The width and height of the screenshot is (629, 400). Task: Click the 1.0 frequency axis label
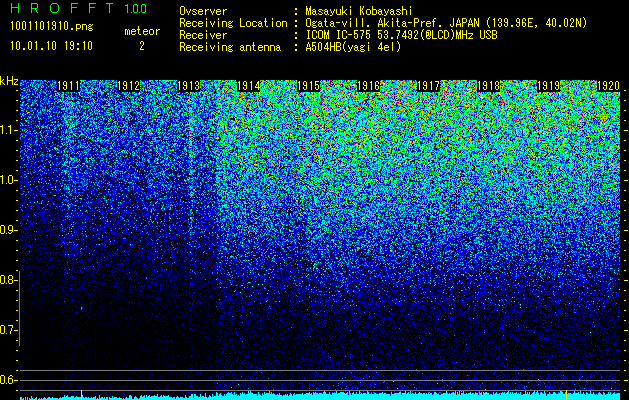(x=7, y=180)
